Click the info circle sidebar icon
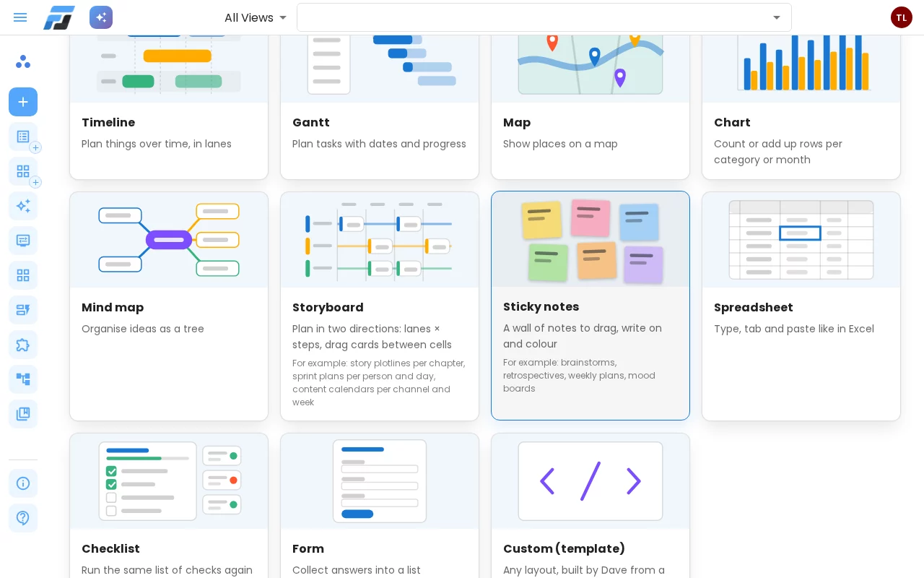This screenshot has height=578, width=924. pos(23,483)
